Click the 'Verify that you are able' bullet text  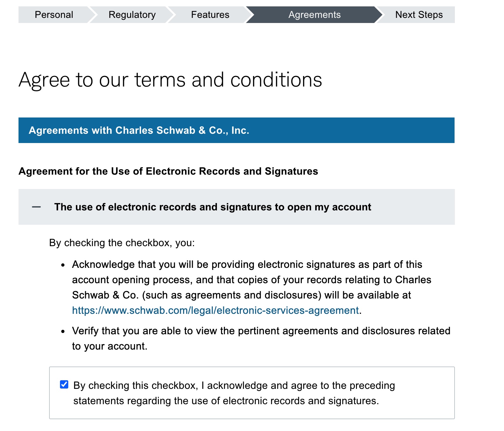click(x=261, y=338)
